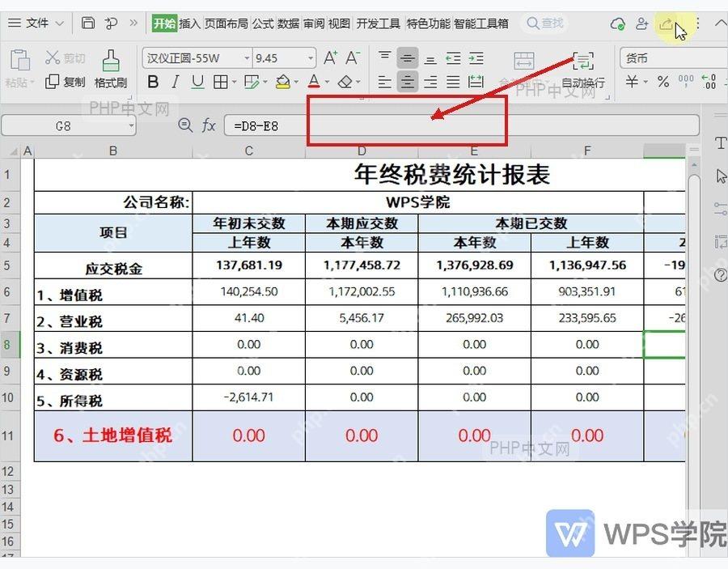The width and height of the screenshot is (728, 569).
Task: Open the font color dropdown arrow
Action: pos(327,83)
